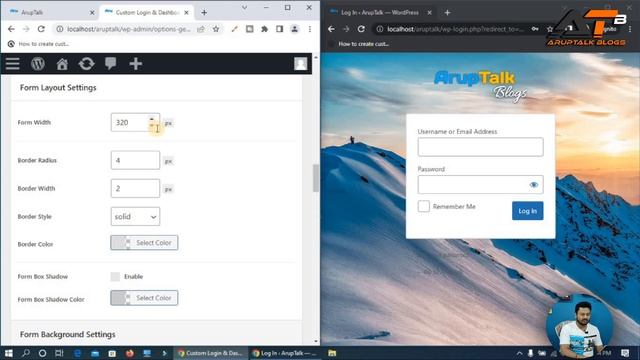Click the settings page vertical scrollbar thumb

tap(316, 178)
